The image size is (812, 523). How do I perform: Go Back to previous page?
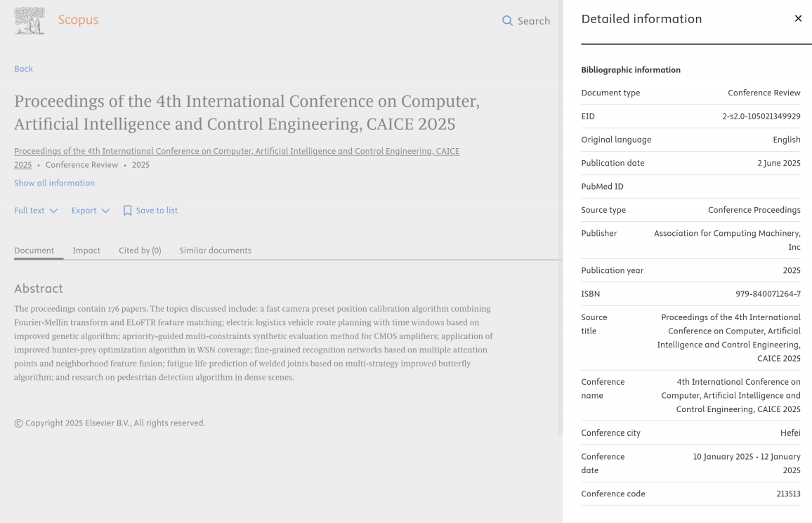point(23,69)
